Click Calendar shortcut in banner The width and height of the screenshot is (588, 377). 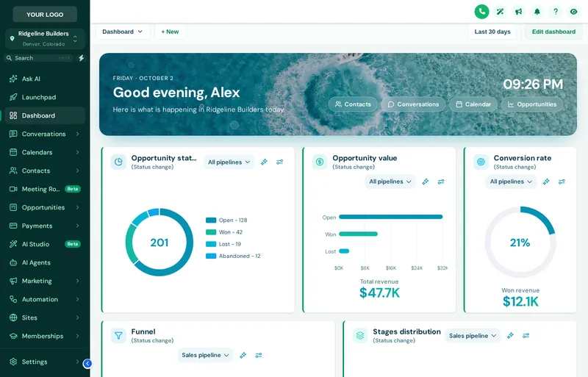(473, 104)
